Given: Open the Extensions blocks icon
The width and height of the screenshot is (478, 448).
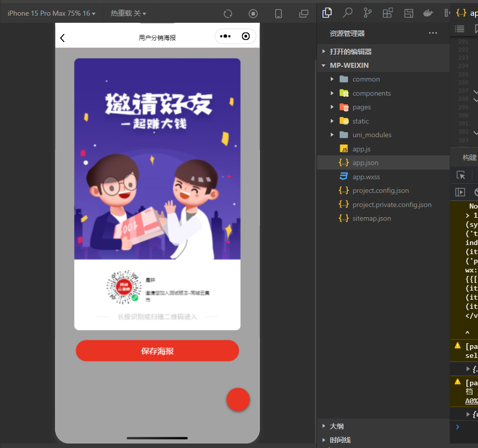Looking at the screenshot, I should pyautogui.click(x=388, y=13).
